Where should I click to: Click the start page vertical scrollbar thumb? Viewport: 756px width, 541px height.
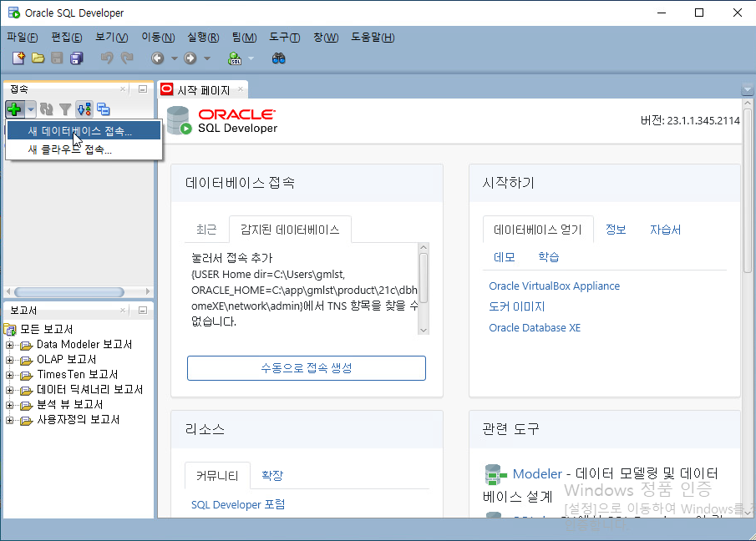(x=748, y=191)
